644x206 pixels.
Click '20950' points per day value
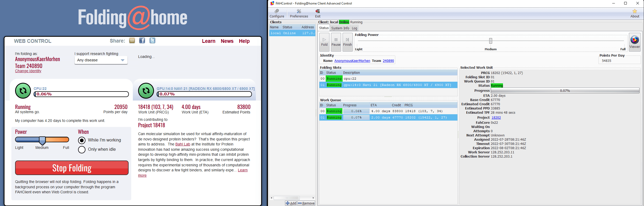click(121, 107)
